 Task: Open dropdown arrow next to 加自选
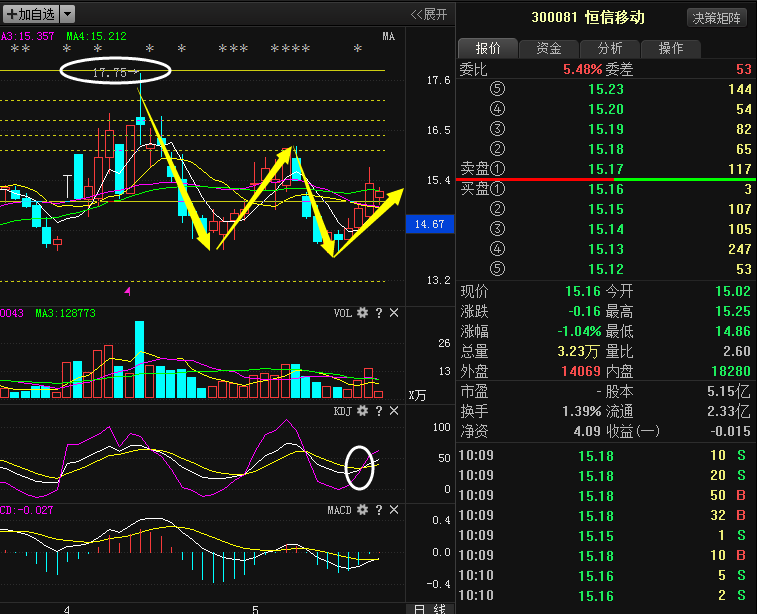point(68,14)
